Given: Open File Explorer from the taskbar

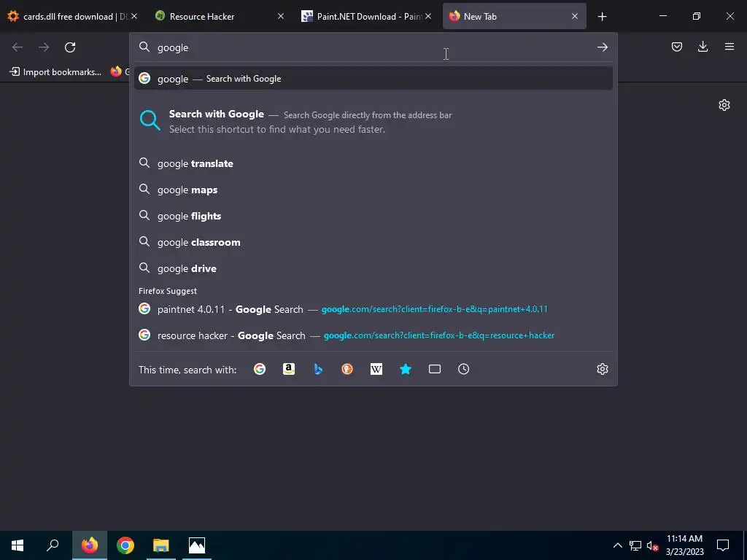Looking at the screenshot, I should 161,545.
